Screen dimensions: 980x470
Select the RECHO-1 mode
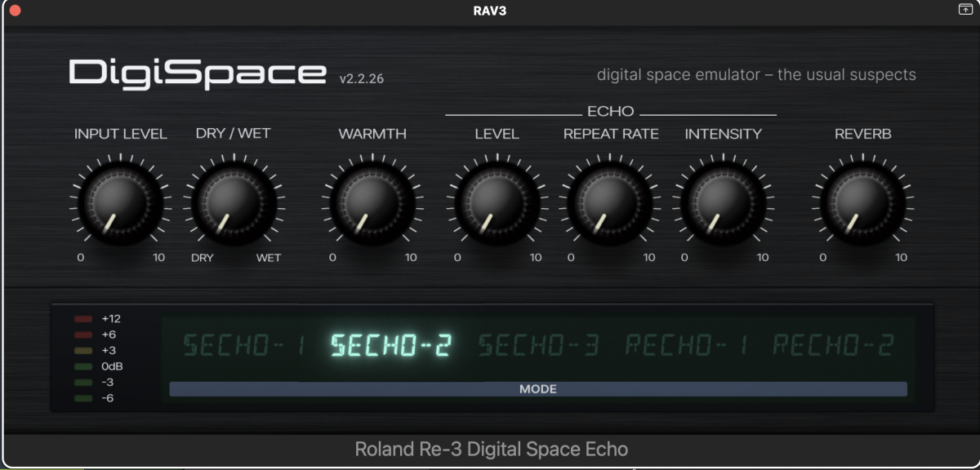pos(687,346)
